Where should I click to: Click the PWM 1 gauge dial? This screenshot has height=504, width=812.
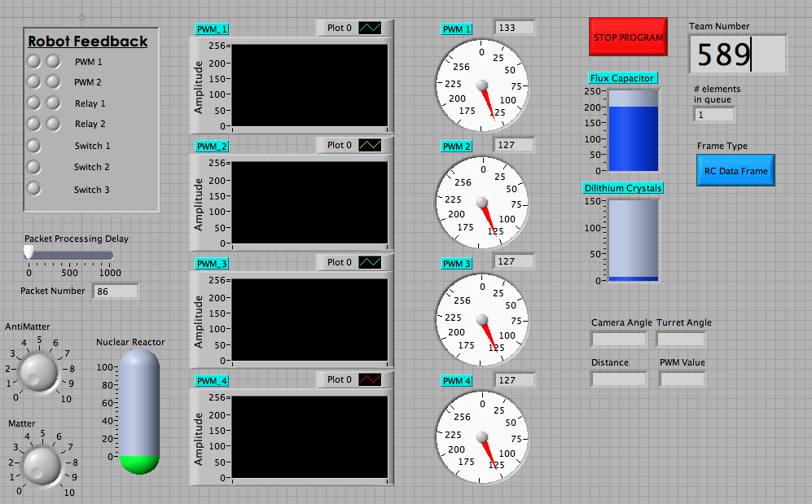[481, 85]
